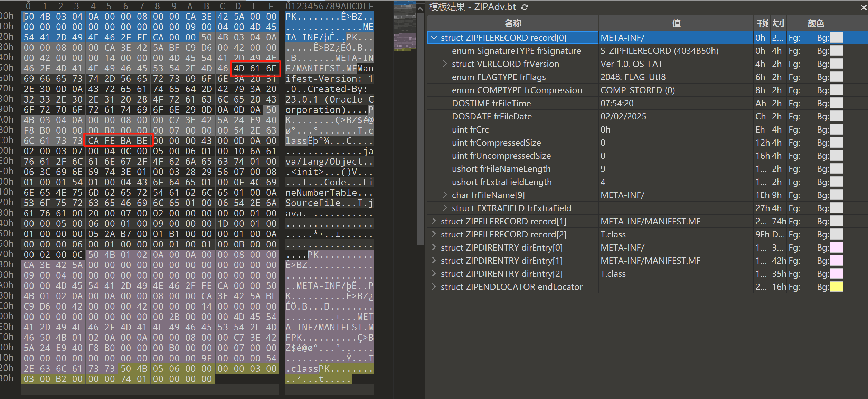Click 颜色 column header
This screenshot has width=868, height=399.
click(815, 23)
